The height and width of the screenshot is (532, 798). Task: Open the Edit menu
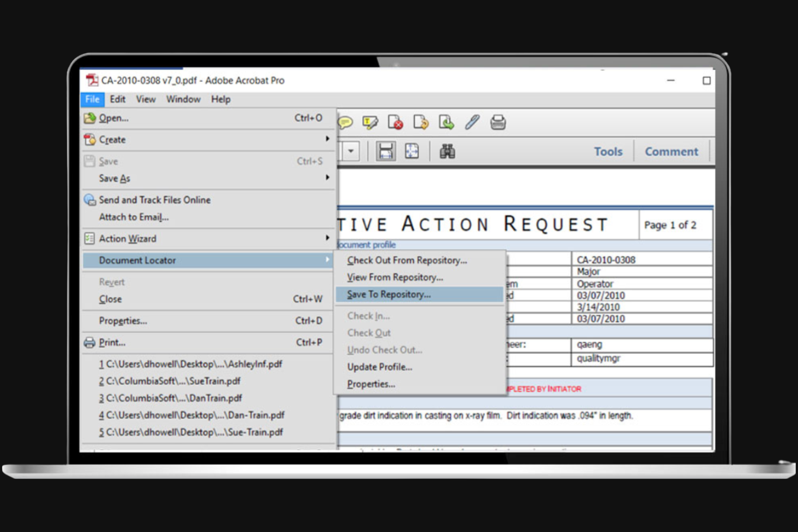point(117,99)
